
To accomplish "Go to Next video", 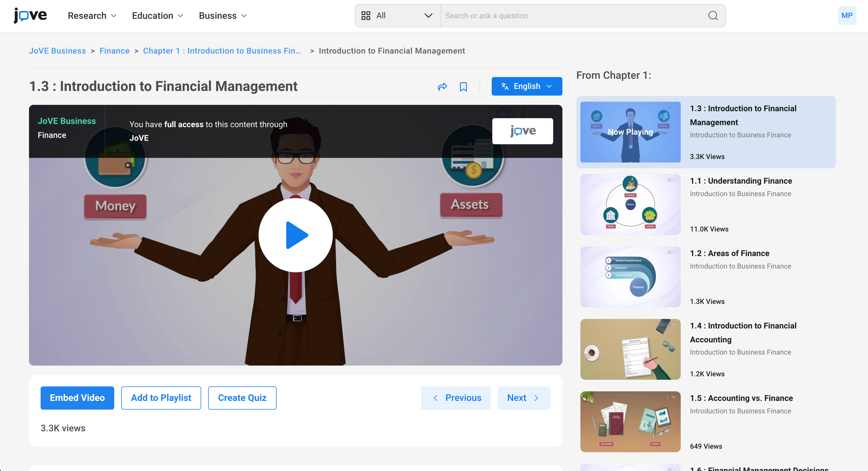I will [524, 398].
